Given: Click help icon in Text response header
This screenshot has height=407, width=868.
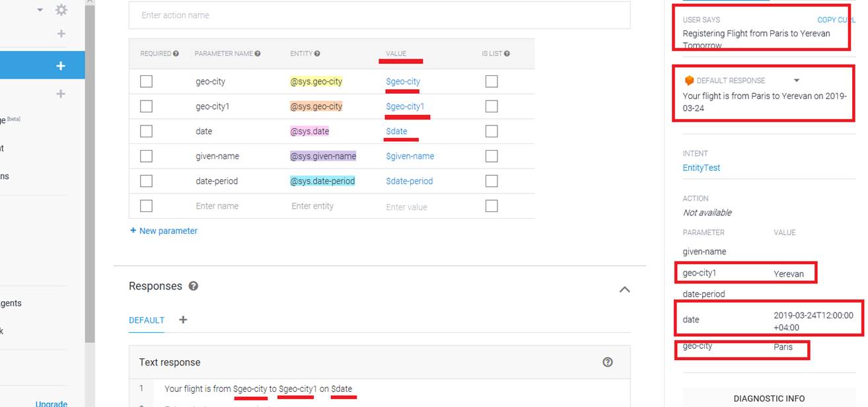Looking at the screenshot, I should pyautogui.click(x=608, y=362).
